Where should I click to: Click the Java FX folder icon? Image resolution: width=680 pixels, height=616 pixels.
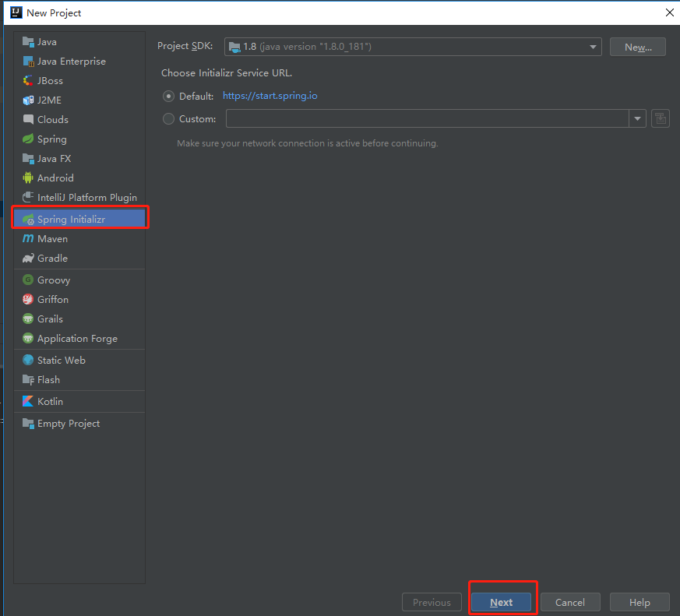[28, 159]
